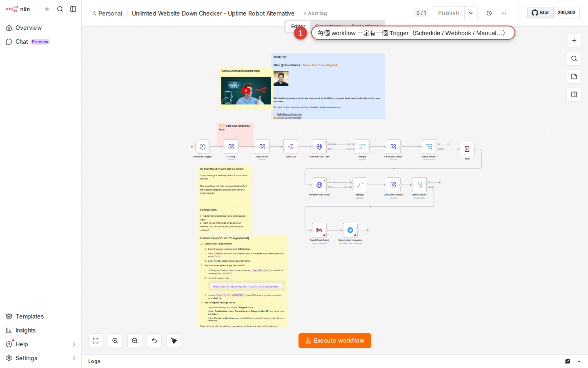The height and width of the screenshot is (368, 588).
Task: Go to Overview
Action: point(41,28)
